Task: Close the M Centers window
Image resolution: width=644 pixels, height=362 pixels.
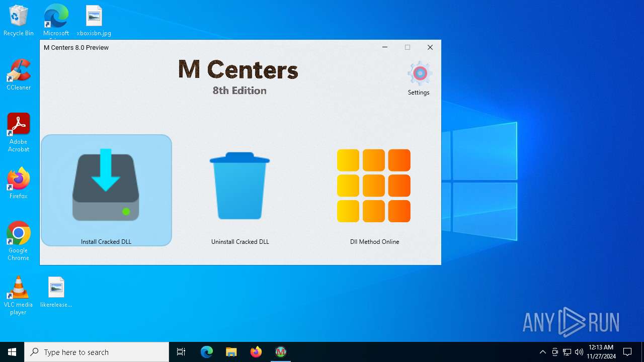Action: pos(430,47)
